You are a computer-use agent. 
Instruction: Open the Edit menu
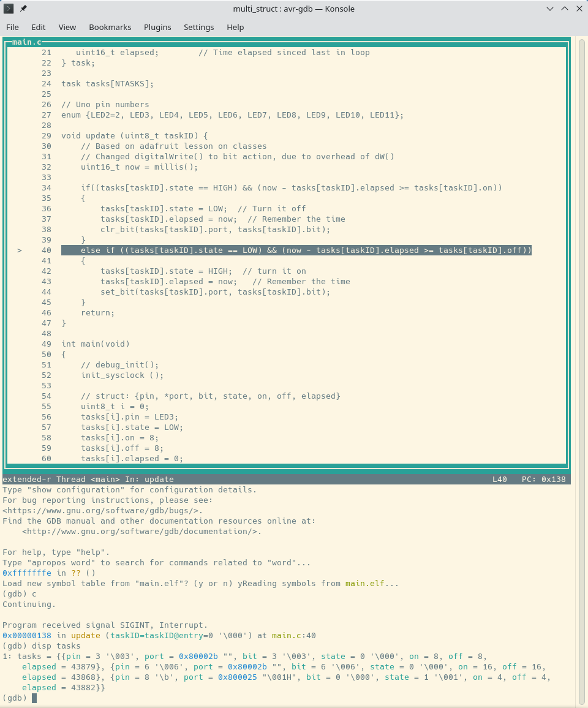[x=39, y=27]
